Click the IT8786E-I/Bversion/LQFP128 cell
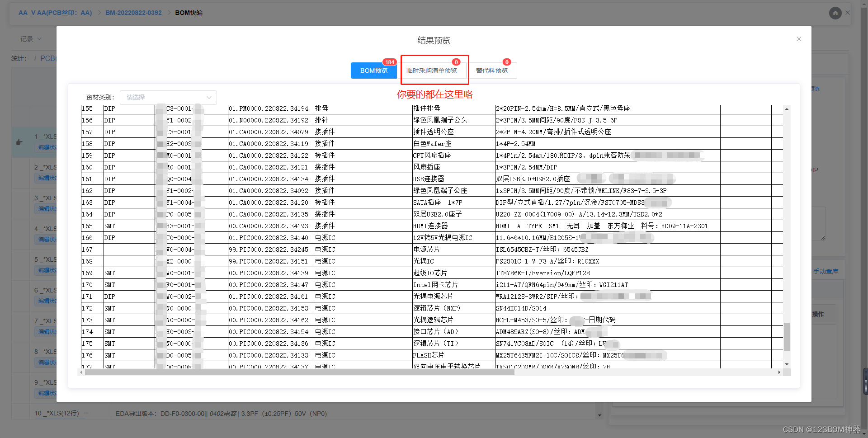The image size is (868, 438). pos(607,273)
